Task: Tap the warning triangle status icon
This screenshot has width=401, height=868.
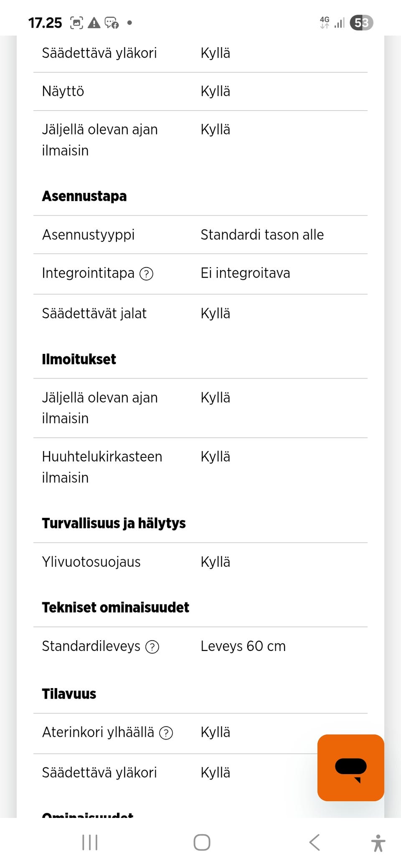Action: pos(94,23)
